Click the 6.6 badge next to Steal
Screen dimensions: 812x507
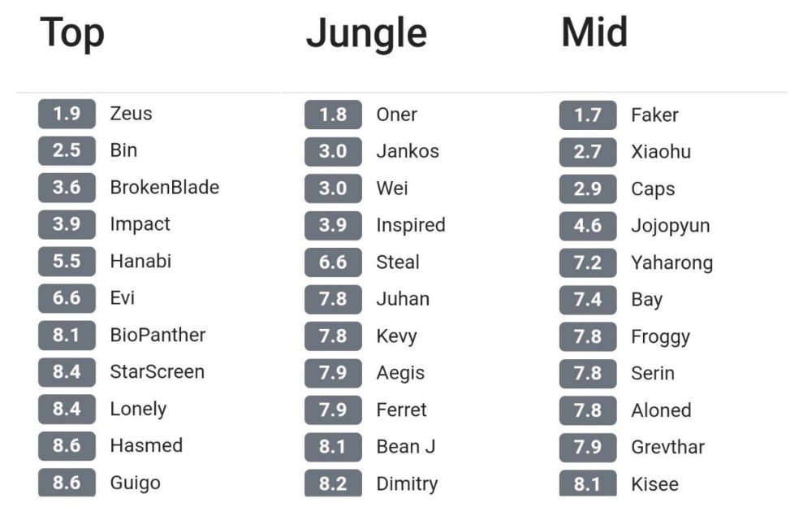click(333, 262)
